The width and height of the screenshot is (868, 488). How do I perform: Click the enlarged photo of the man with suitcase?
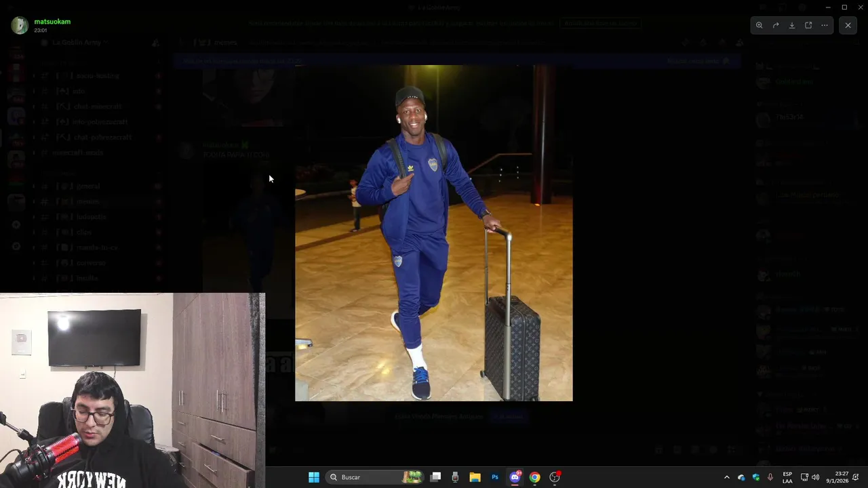pyautogui.click(x=434, y=233)
